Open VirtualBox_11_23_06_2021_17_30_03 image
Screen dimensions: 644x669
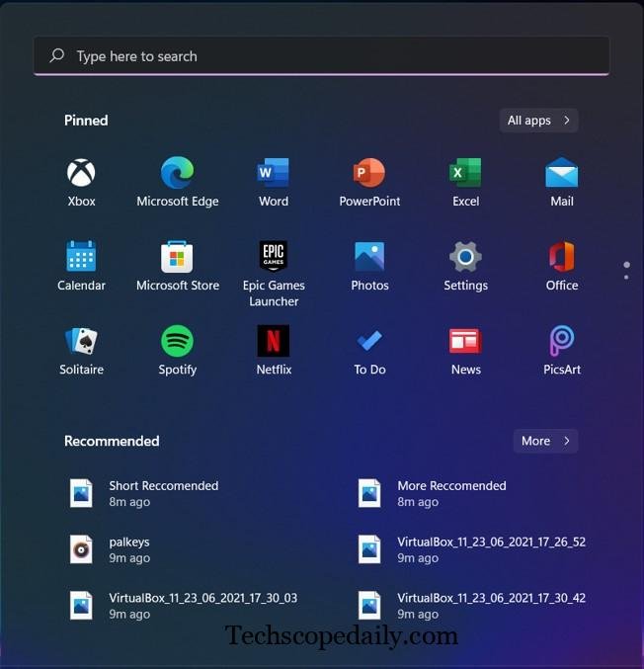(184, 606)
